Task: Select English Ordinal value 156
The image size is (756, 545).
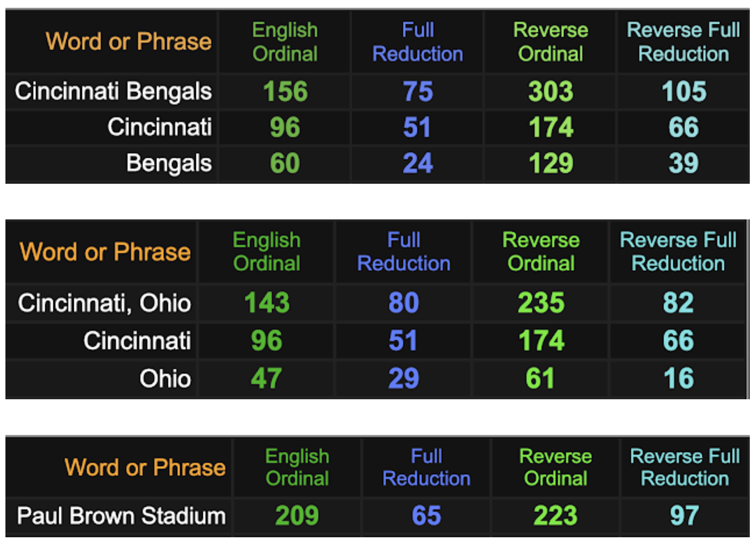Action: (285, 91)
